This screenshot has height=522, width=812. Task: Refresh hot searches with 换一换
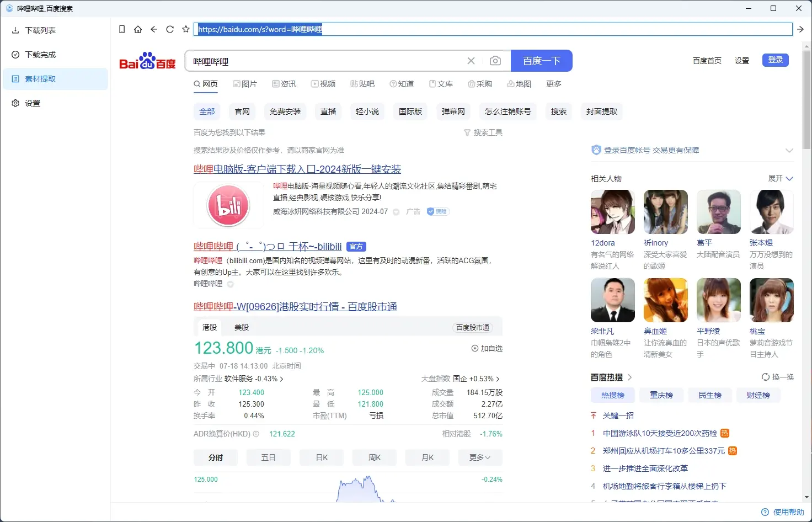coord(778,377)
